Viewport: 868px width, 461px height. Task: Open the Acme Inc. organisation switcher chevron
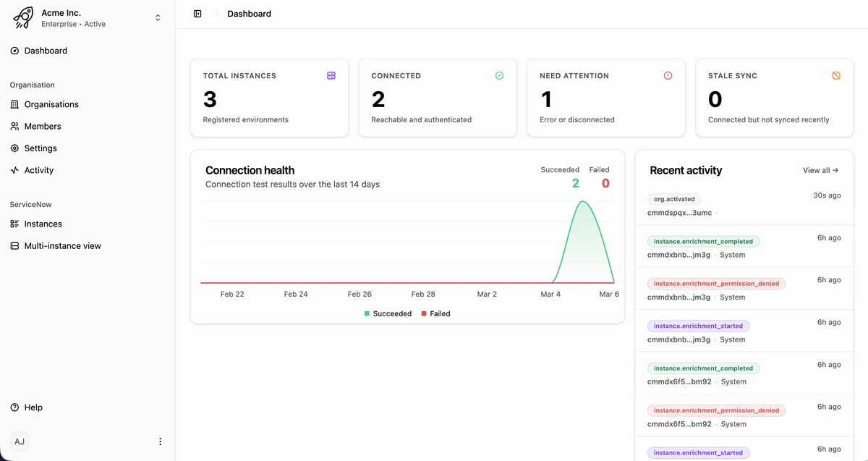click(158, 18)
